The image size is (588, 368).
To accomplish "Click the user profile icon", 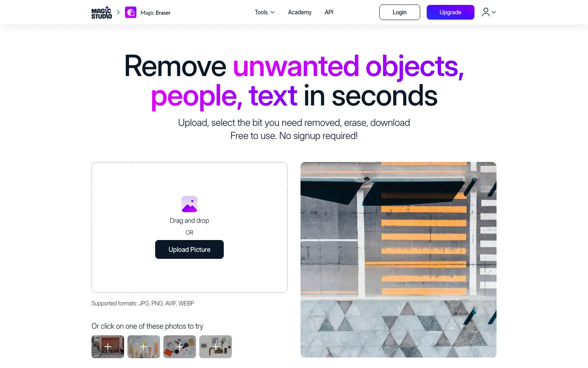I will 486,12.
